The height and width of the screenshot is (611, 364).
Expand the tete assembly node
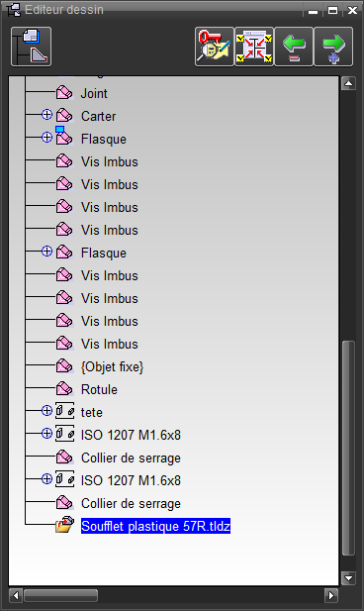(46, 411)
